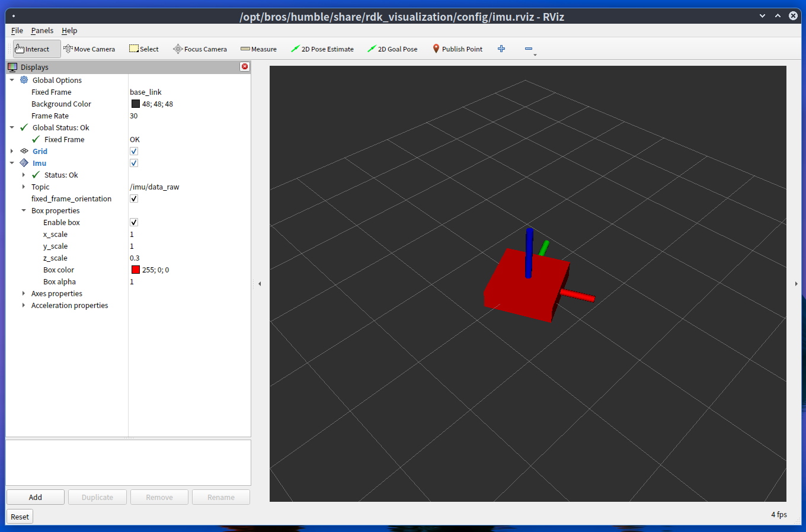
Task: Choose the Select tool in toolbar
Action: [x=144, y=49]
